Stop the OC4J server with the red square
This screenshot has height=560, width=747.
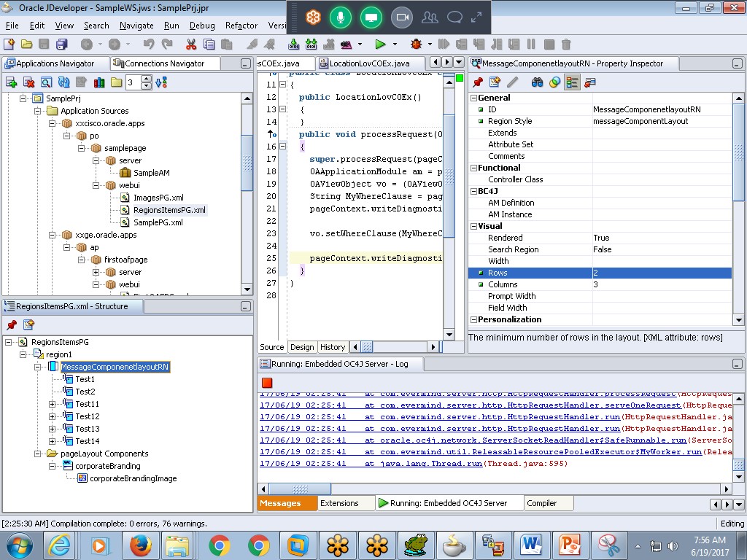267,382
